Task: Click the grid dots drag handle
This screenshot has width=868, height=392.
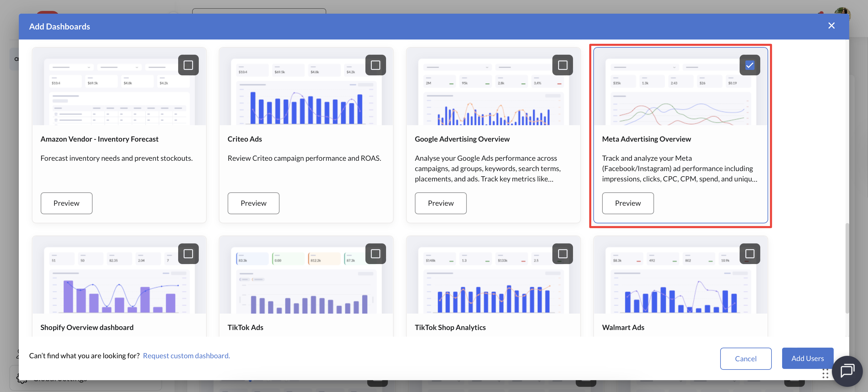Action: [825, 374]
